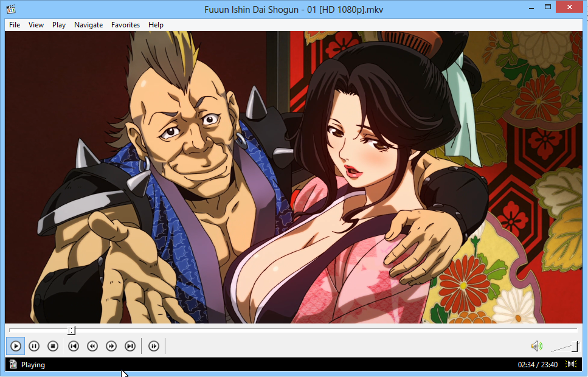Click the Playing status text
The width and height of the screenshot is (588, 377).
33,365
